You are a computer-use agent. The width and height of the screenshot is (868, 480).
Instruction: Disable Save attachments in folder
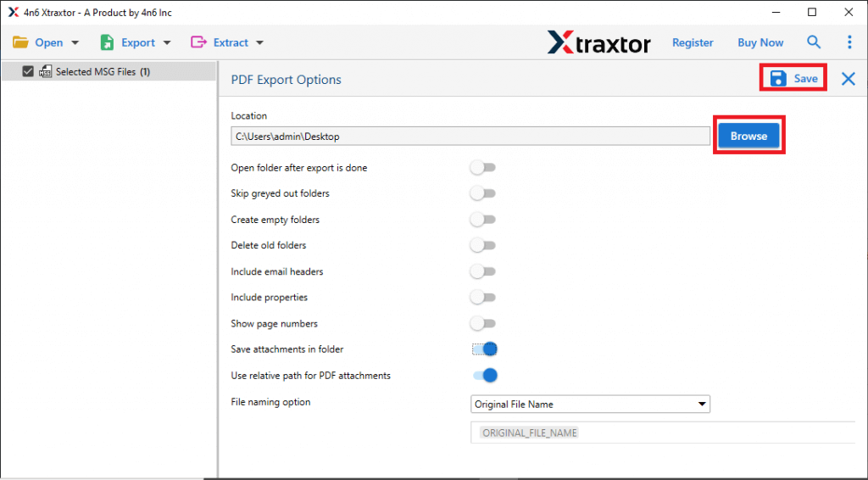click(x=485, y=349)
